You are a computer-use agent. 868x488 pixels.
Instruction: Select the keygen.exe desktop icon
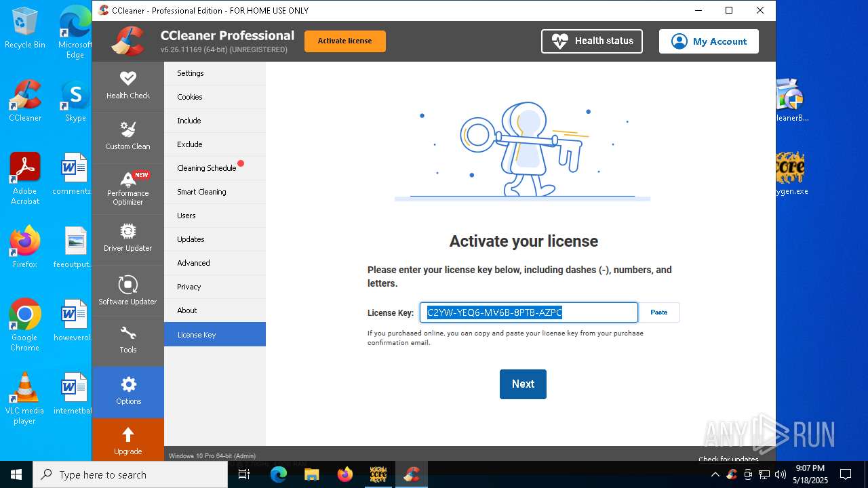[x=791, y=175]
